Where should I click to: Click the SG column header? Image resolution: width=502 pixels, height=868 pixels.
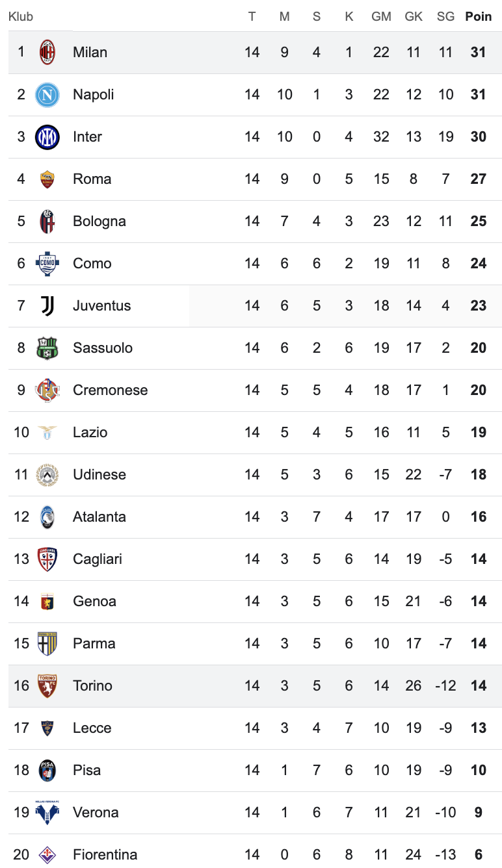(x=445, y=16)
